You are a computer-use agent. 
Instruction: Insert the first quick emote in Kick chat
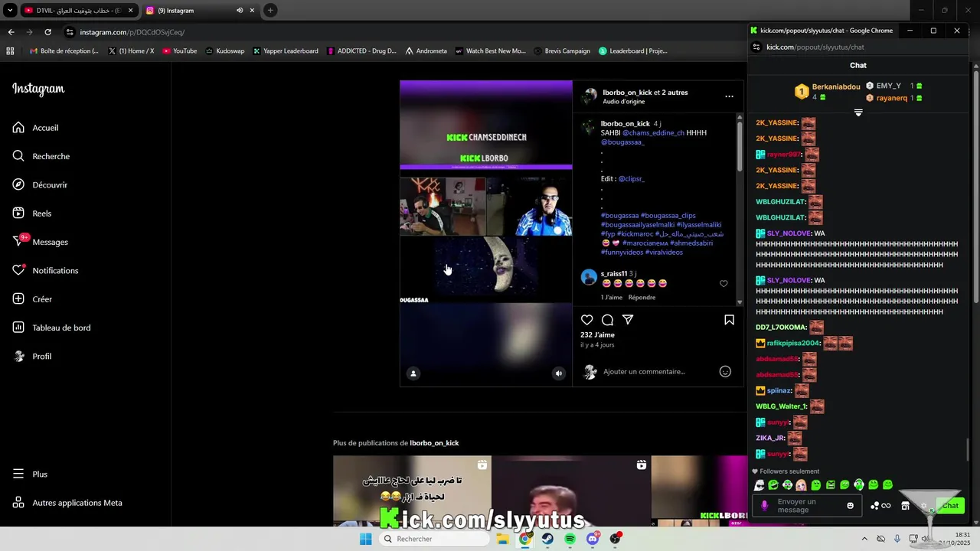[759, 485]
